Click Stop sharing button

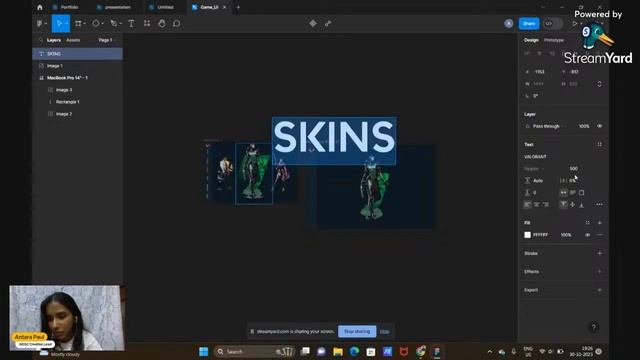coord(357,331)
